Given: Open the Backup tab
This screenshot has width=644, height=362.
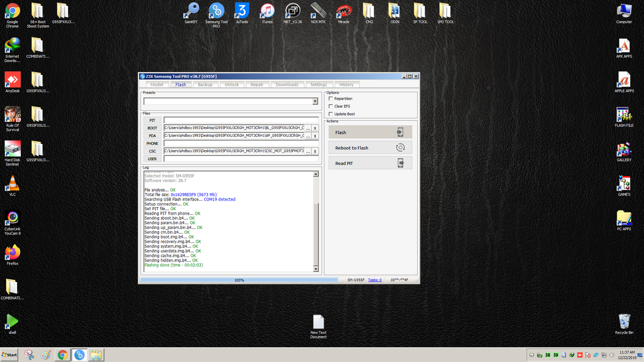Looking at the screenshot, I should 205,84.
